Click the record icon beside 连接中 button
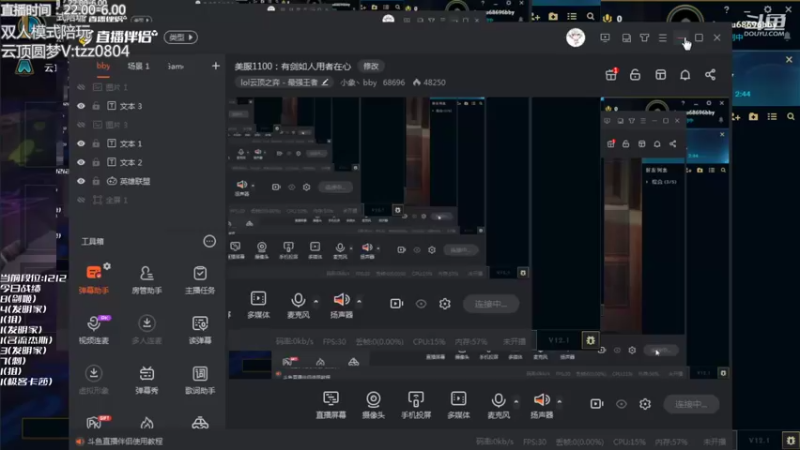Image resolution: width=800 pixels, height=450 pixels. click(x=596, y=404)
